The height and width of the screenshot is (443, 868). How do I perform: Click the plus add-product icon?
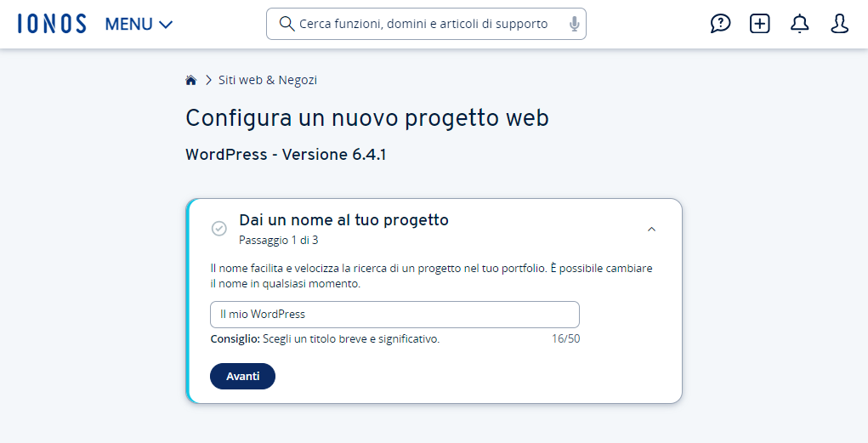pyautogui.click(x=759, y=24)
